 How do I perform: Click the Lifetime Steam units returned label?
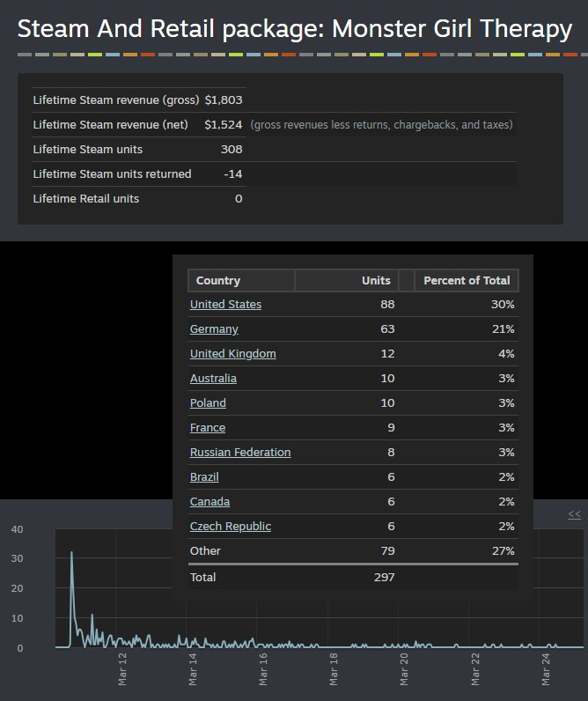tap(112, 173)
